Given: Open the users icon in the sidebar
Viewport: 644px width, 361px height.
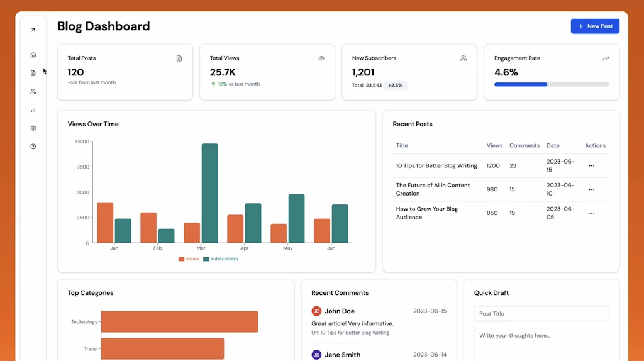Looking at the screenshot, I should pos(33,91).
